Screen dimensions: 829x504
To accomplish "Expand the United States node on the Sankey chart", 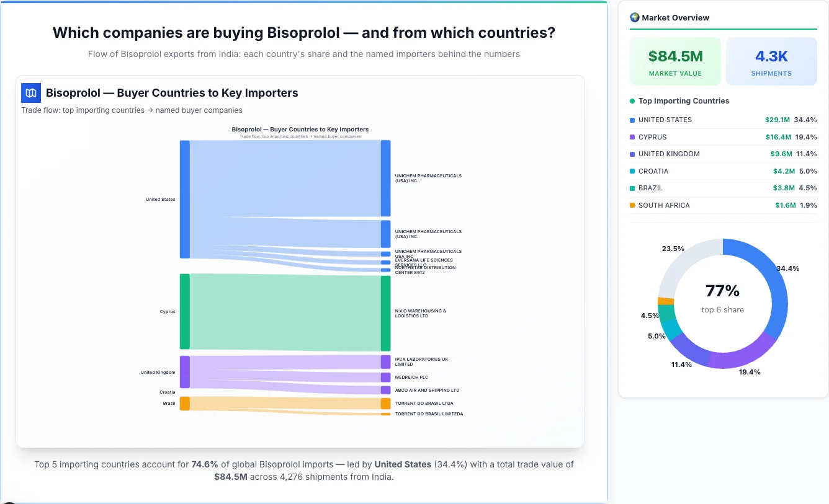I will pyautogui.click(x=182, y=199).
